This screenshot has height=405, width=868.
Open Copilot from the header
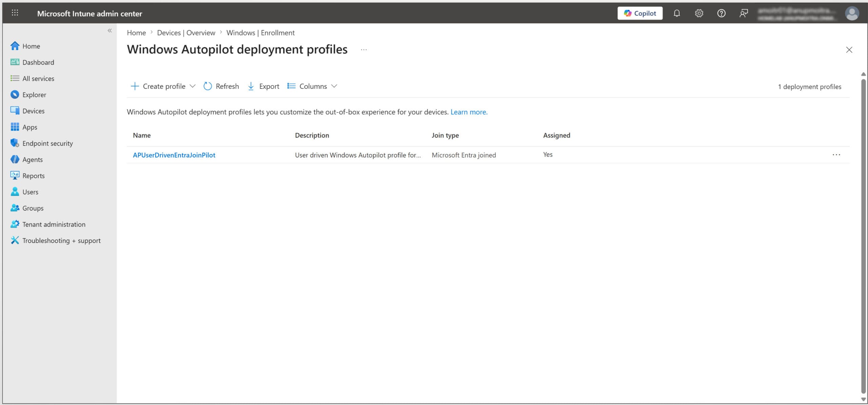tap(640, 13)
